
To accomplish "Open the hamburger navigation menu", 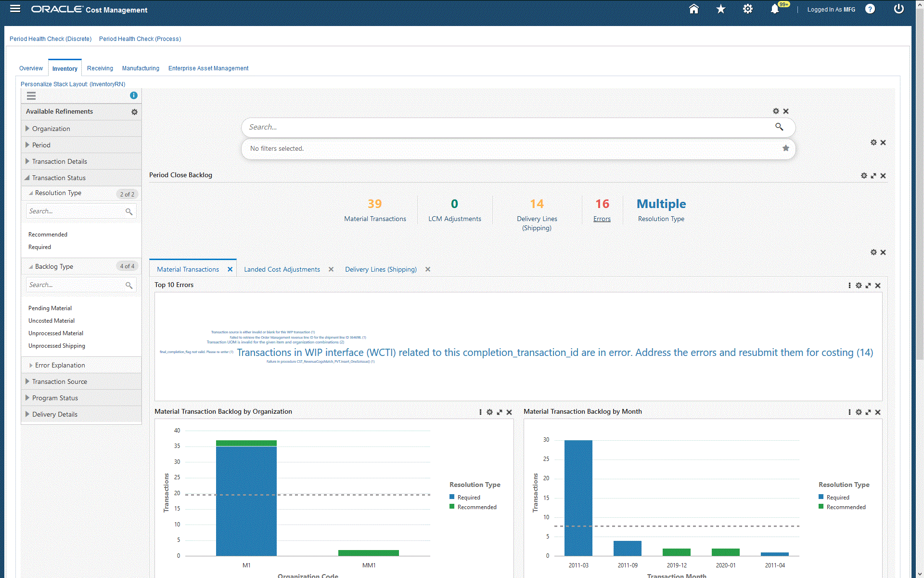I will (x=15, y=9).
